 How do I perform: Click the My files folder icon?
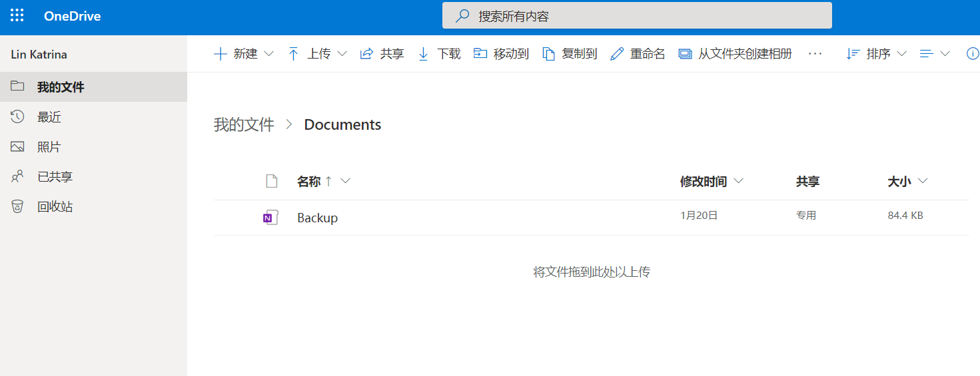[17, 87]
